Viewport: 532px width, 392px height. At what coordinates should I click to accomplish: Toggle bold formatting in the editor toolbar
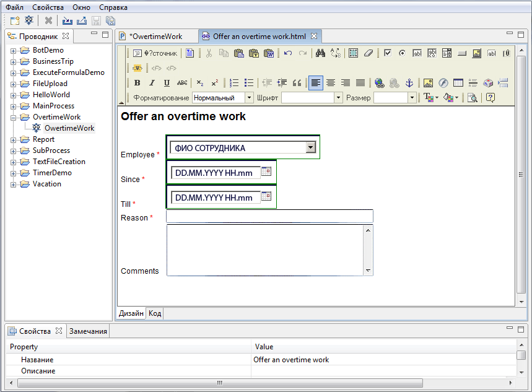coord(137,82)
